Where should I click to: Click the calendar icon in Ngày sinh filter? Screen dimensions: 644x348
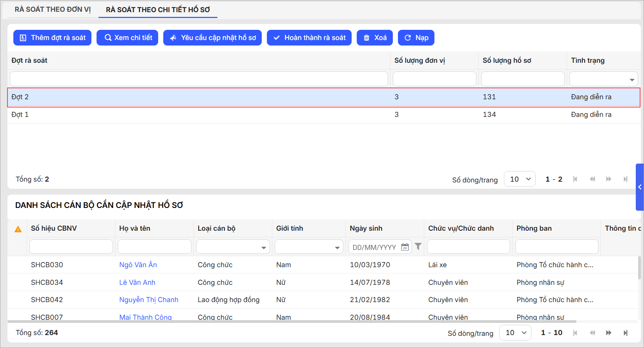coord(405,247)
